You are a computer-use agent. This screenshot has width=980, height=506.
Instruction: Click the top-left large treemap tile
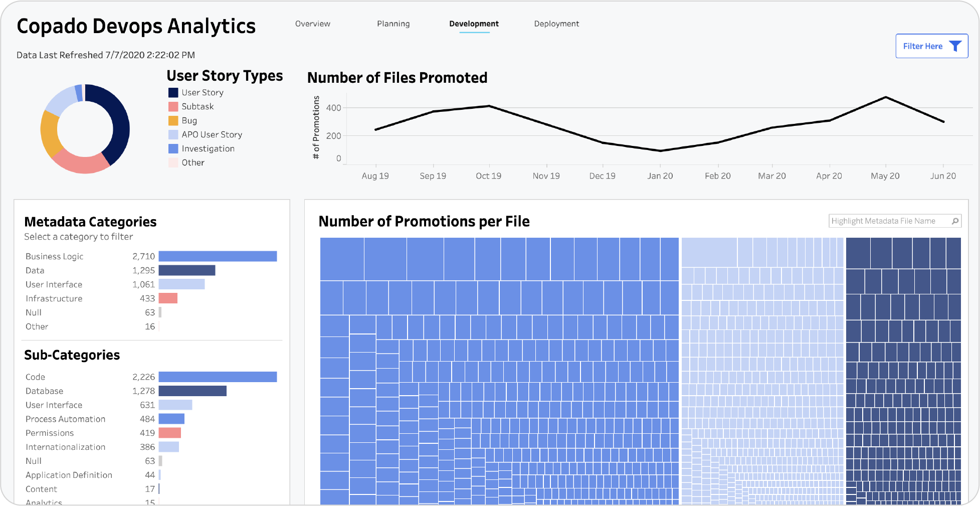coord(342,259)
